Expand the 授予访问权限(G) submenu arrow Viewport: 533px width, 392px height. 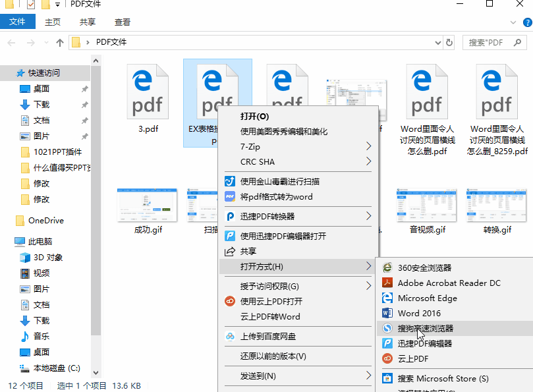coord(368,286)
